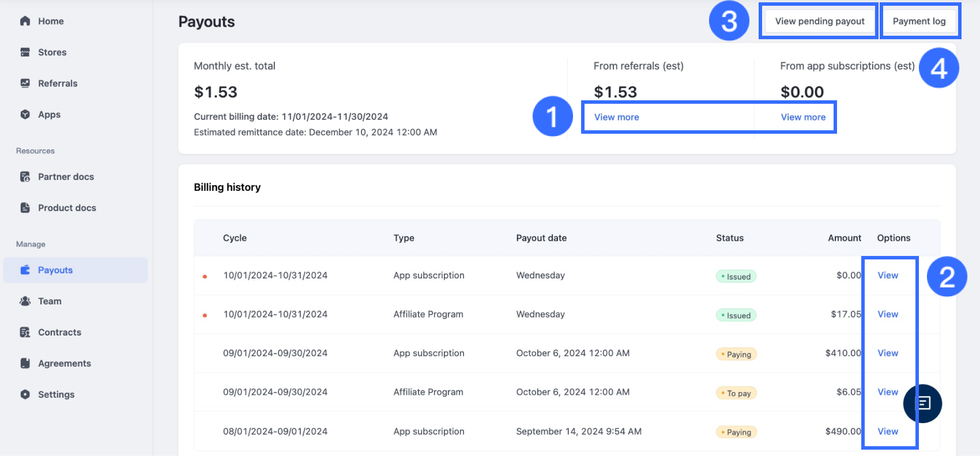This screenshot has height=456, width=980.
Task: Click the Settings gear icon
Action: coord(25,395)
